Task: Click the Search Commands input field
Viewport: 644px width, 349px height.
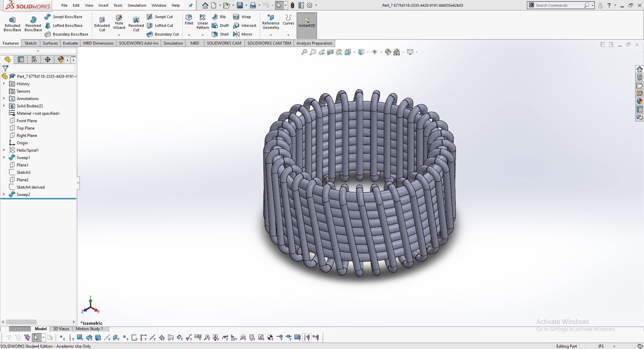Action: pos(558,5)
